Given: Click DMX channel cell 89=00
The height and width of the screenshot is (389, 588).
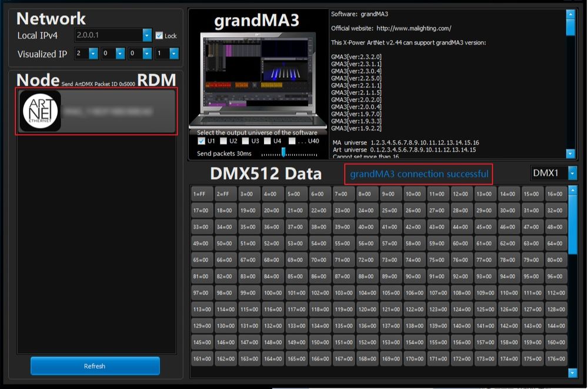Looking at the screenshot, I should tap(391, 277).
